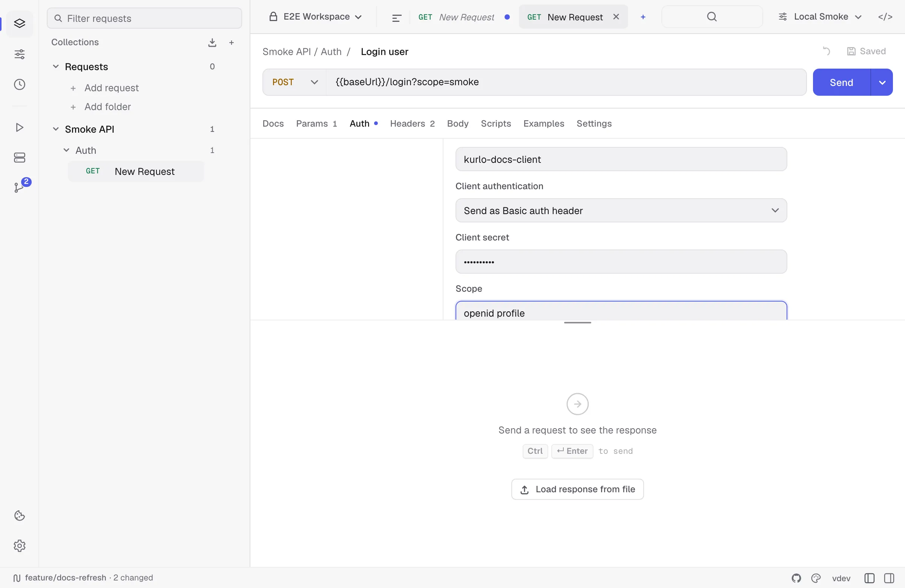Viewport: 905px width, 588px height.
Task: Open the Client authentication dropdown
Action: tap(621, 211)
